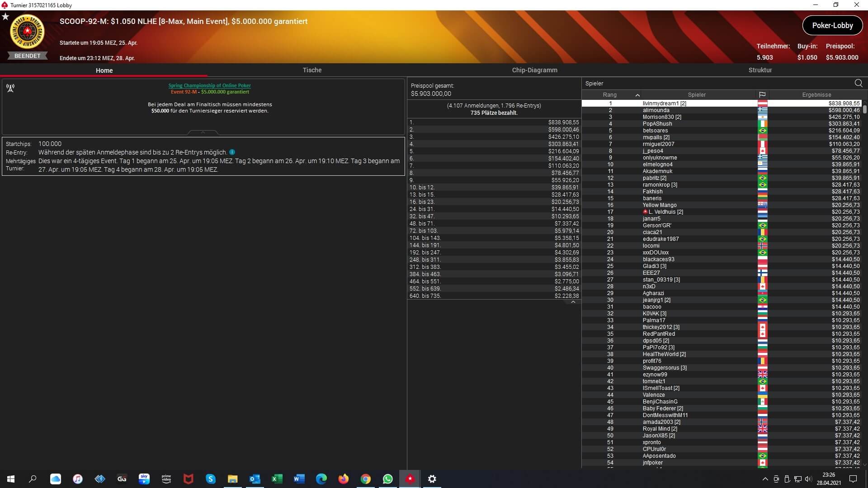
Task: Open Word from the taskbar
Action: point(299,479)
